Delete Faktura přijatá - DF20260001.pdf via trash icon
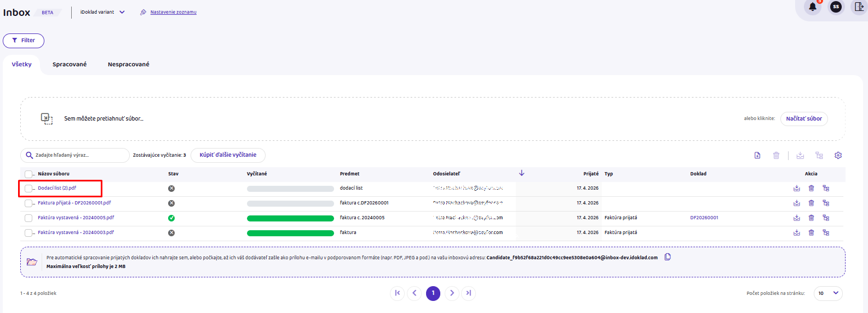 click(812, 203)
